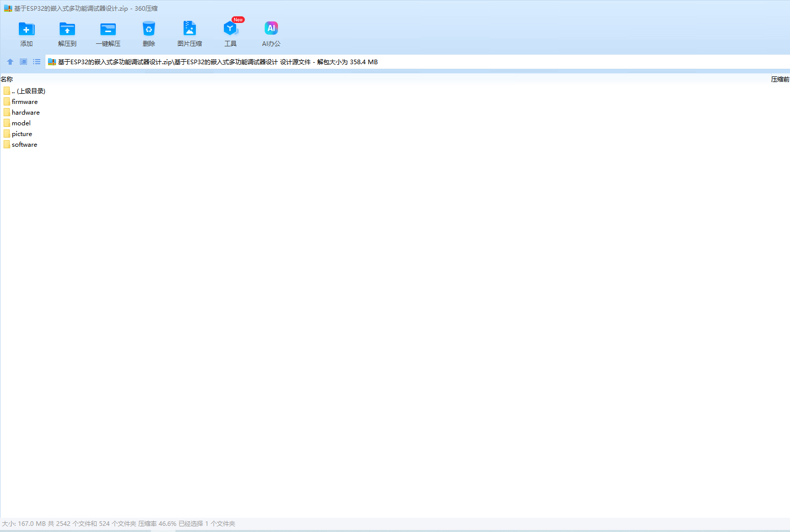The width and height of the screenshot is (790, 532).
Task: Launch the AI Office (AI办公) icon
Action: click(271, 30)
